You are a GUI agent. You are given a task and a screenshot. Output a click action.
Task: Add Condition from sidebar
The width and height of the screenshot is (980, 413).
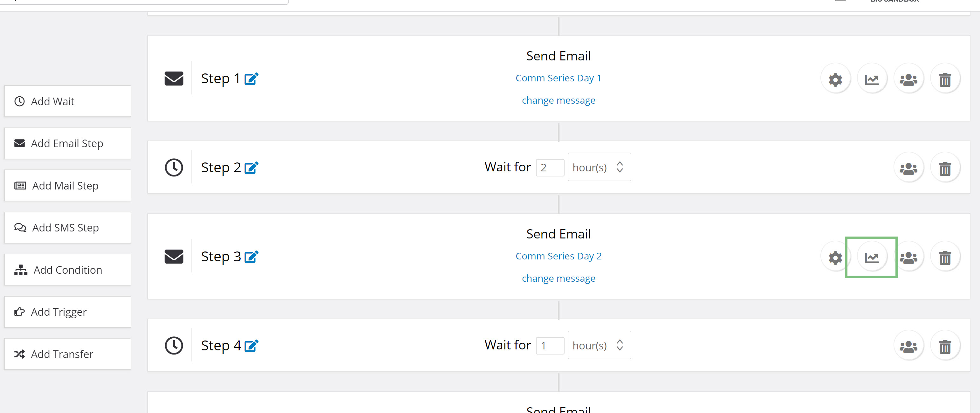coord(68,270)
